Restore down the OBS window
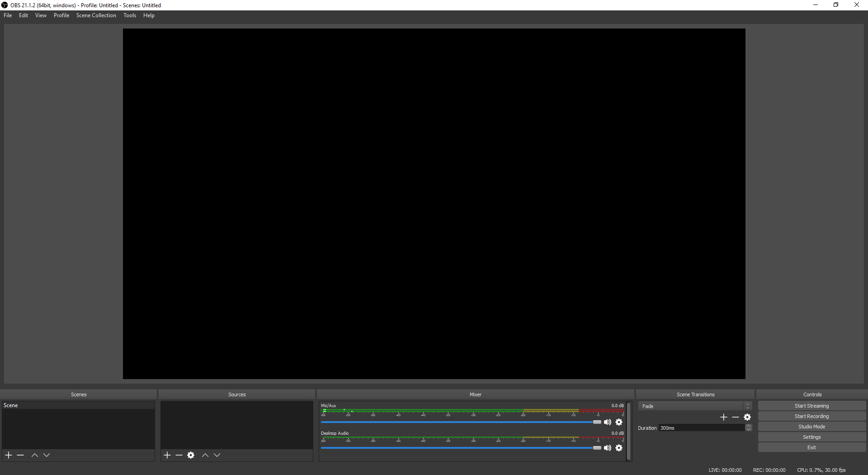This screenshot has height=475, width=868. pyautogui.click(x=836, y=5)
